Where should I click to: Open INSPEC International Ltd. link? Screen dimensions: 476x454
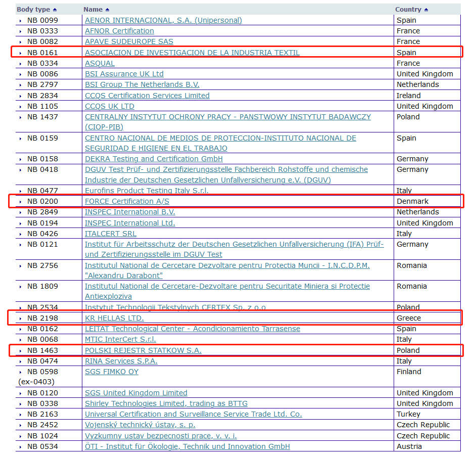coord(130,223)
